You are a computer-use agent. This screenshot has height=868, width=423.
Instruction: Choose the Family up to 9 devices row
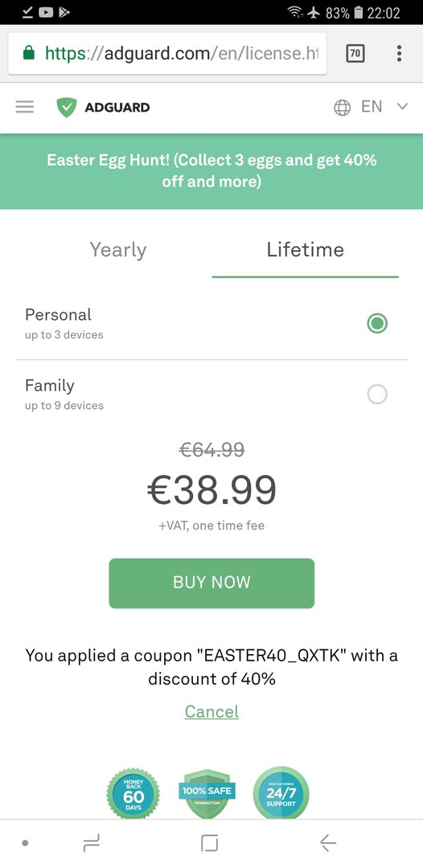pyautogui.click(x=211, y=395)
